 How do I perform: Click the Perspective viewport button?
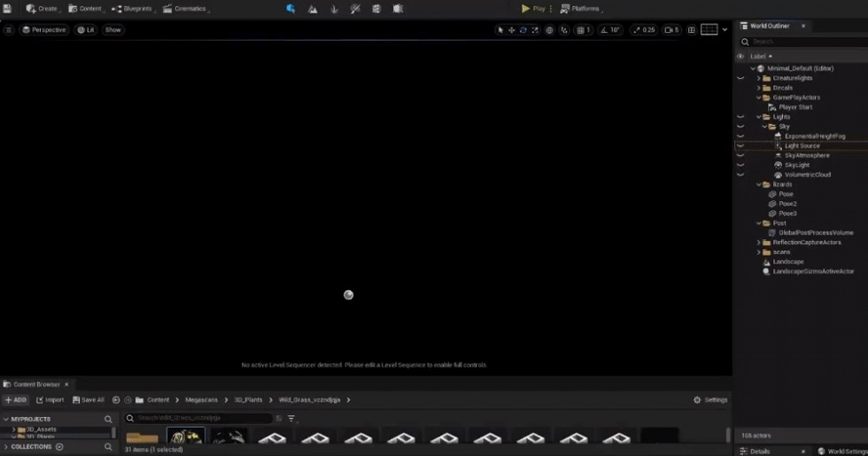[44, 30]
